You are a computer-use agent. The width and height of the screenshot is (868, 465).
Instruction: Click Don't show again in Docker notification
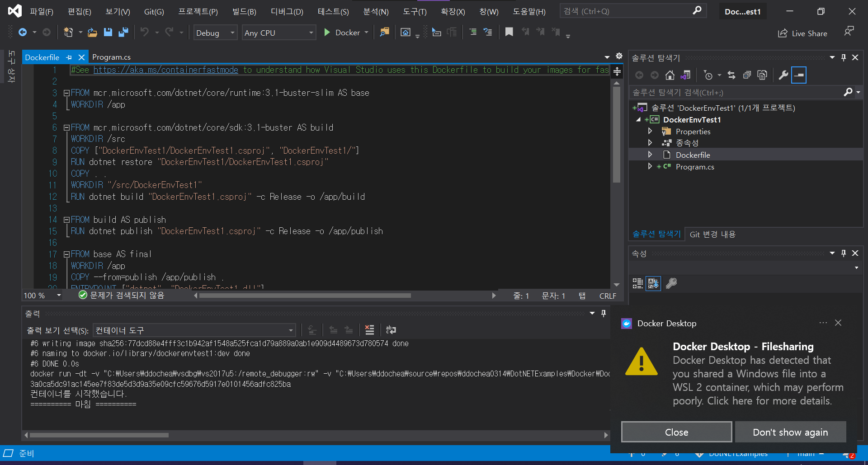[x=790, y=432]
